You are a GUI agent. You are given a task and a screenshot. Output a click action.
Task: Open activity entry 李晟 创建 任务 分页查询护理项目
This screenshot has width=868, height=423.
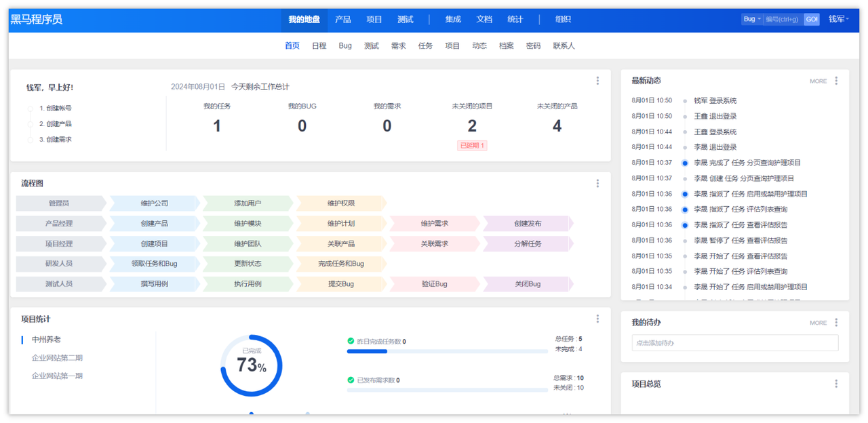[x=744, y=178]
